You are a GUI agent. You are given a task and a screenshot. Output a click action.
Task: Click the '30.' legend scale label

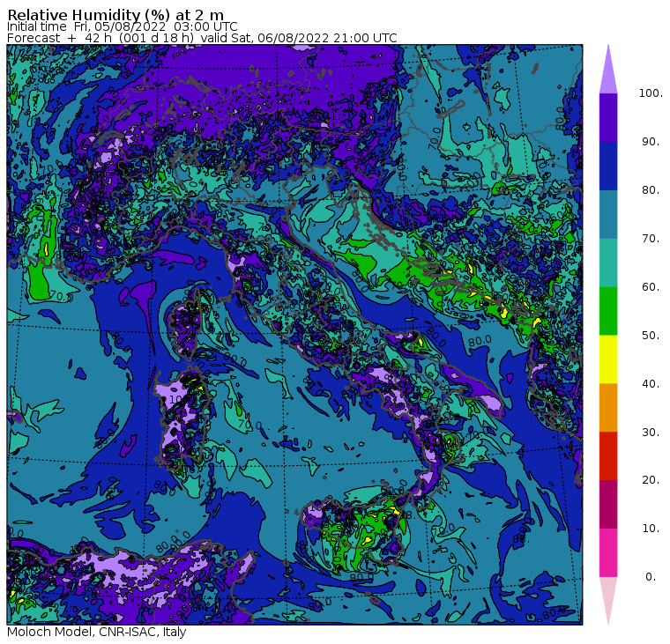(651, 433)
